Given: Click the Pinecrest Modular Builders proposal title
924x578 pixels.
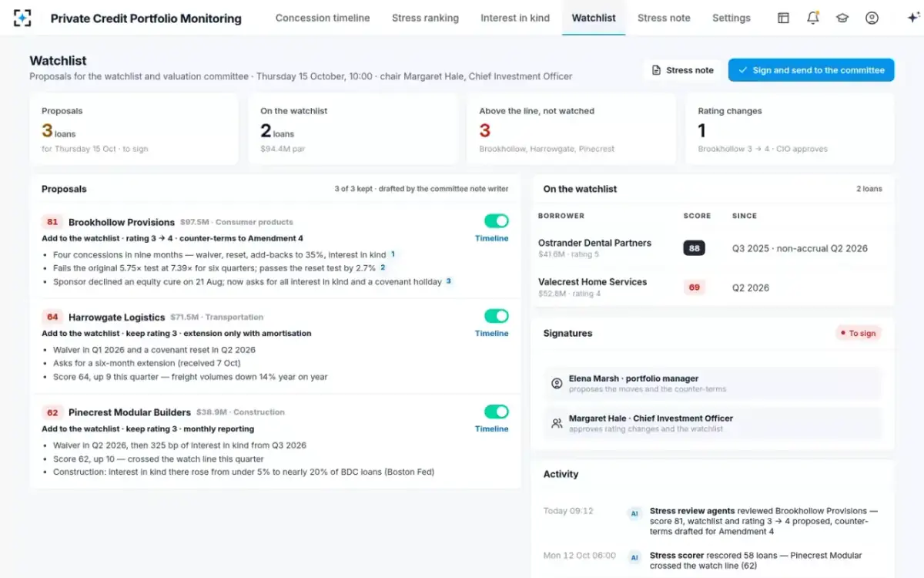Looking at the screenshot, I should (129, 412).
